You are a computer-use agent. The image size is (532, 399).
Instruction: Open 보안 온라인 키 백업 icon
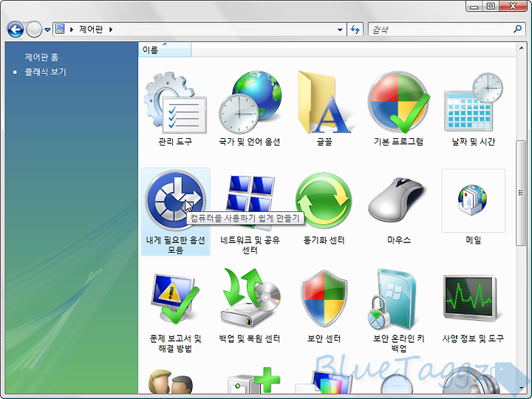[393, 299]
